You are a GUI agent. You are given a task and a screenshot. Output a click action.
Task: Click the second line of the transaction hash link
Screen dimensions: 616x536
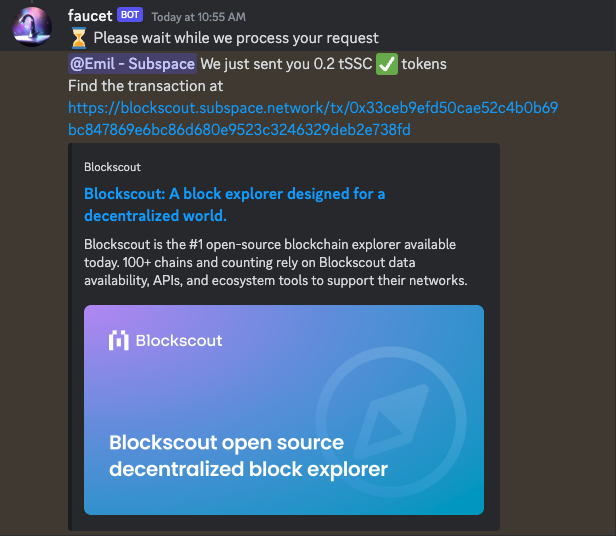pos(239,129)
